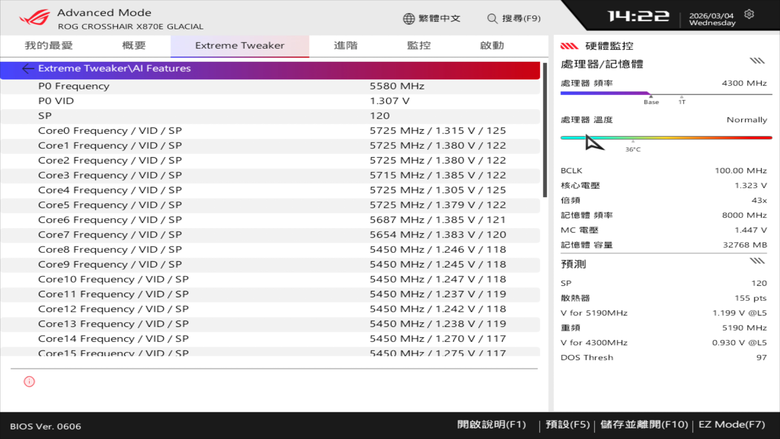Click the 重頻 5190 MHz value

click(x=745, y=328)
